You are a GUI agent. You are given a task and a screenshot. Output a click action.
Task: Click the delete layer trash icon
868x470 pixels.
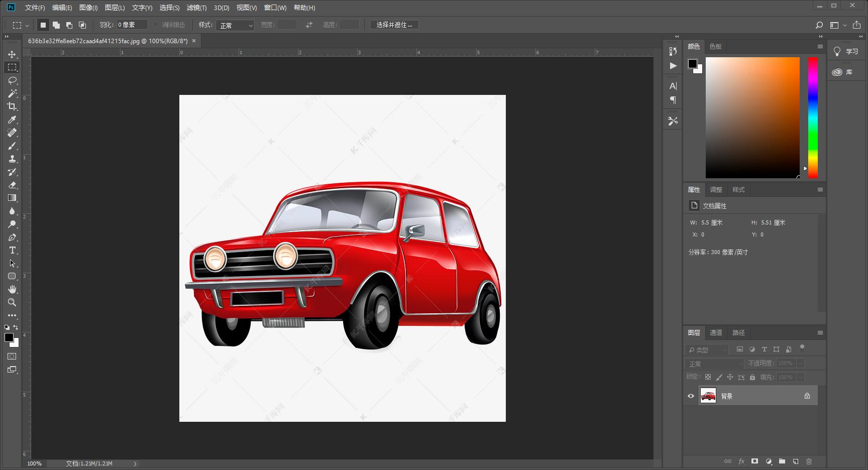pos(809,461)
